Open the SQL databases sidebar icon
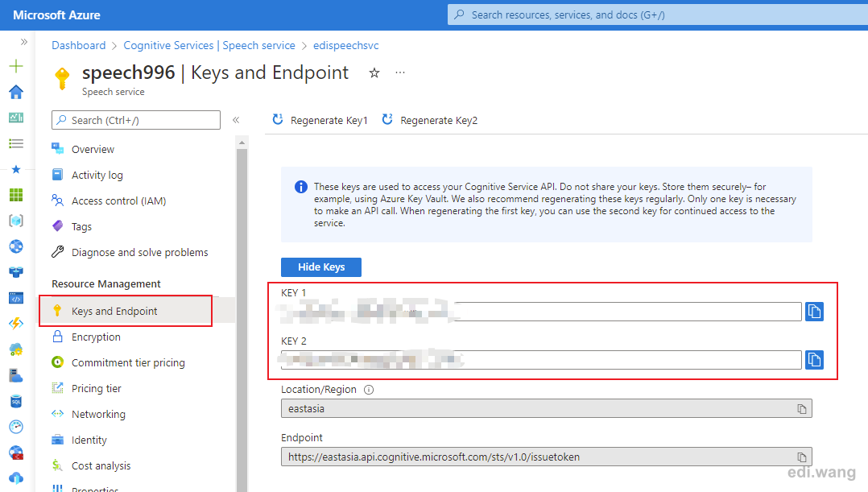This screenshot has width=868, height=492. [16, 401]
